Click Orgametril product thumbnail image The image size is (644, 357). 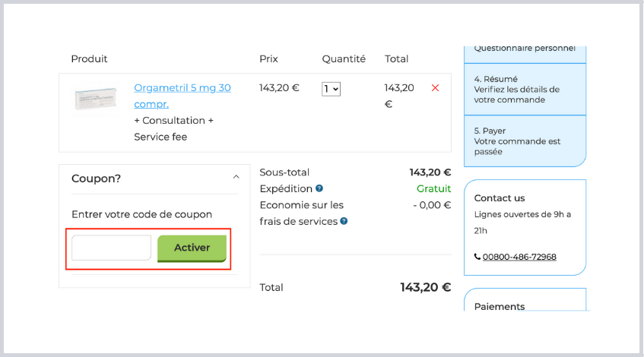coord(96,99)
